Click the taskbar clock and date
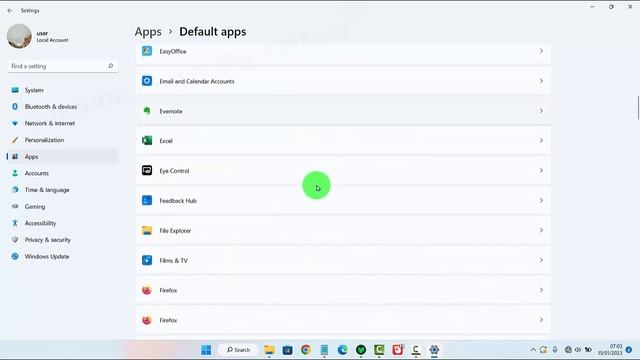Viewport: 640px width, 360px height. (610, 350)
